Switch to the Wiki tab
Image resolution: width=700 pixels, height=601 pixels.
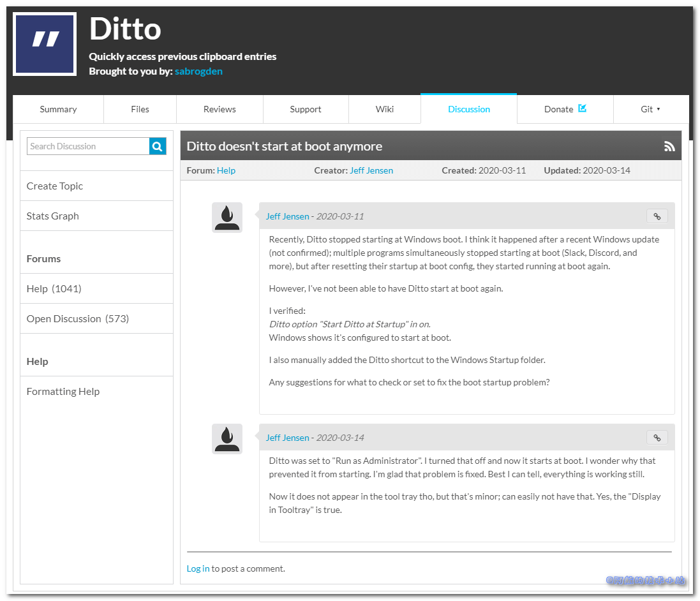pyautogui.click(x=385, y=108)
